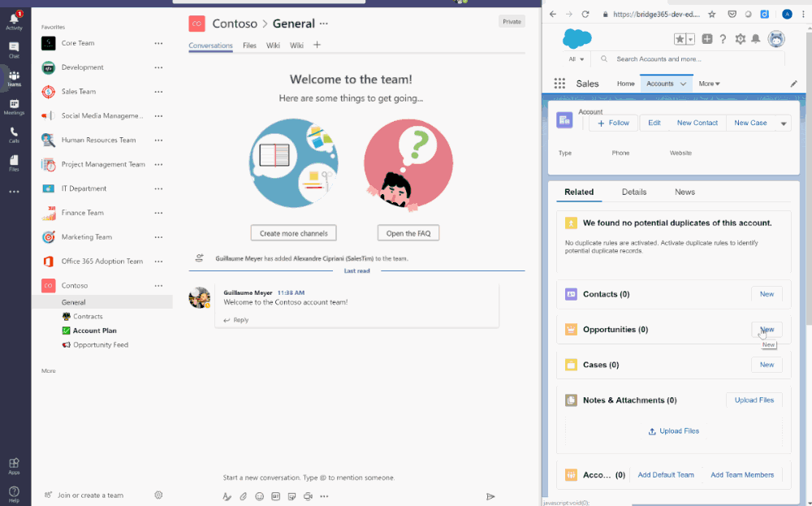This screenshot has width=812, height=506.
Task: Open Salesforce global actions plus icon
Action: pyautogui.click(x=707, y=39)
